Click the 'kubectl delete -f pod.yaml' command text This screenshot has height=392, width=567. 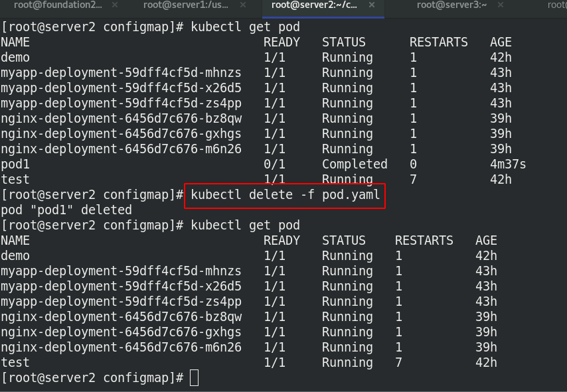coord(285,195)
